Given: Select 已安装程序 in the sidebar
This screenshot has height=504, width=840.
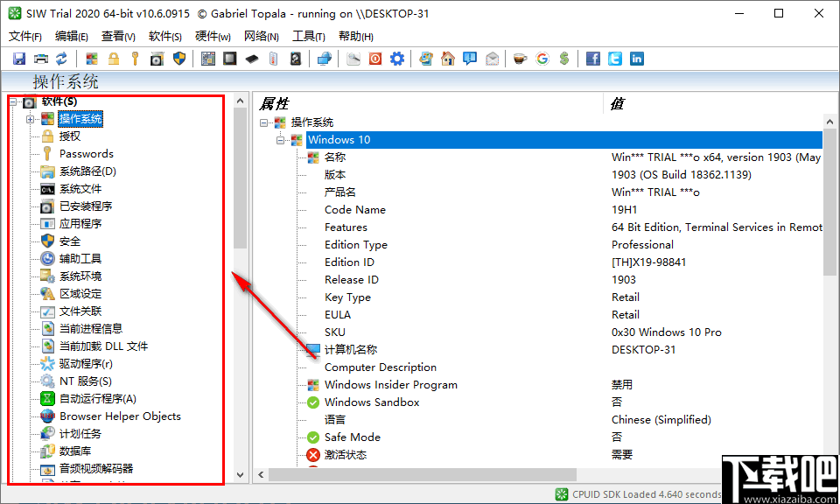Looking at the screenshot, I should point(84,206).
